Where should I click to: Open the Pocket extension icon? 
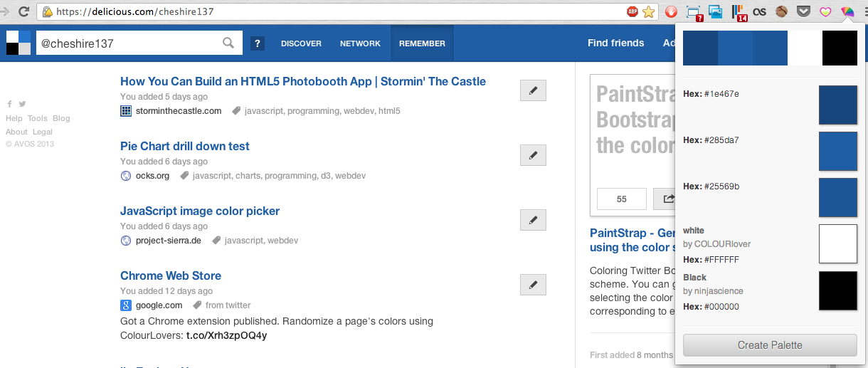pyautogui.click(x=804, y=11)
